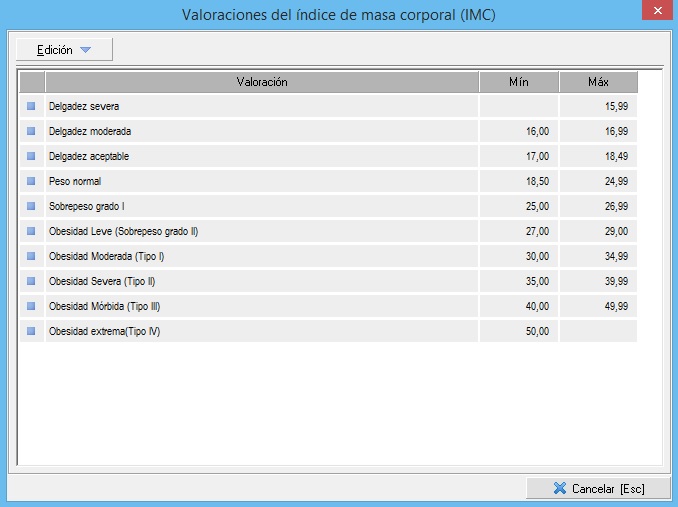Close the IMC valuations window

(653, 12)
